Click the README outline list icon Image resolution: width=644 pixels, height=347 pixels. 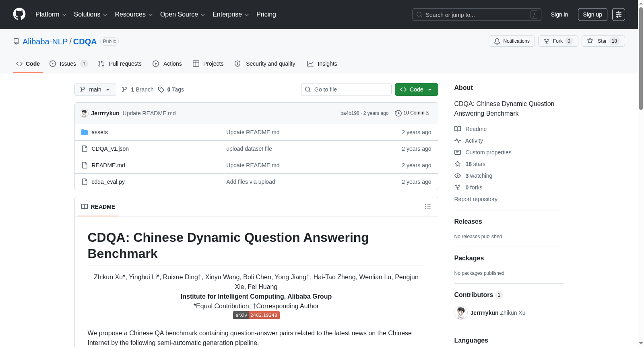click(x=428, y=207)
